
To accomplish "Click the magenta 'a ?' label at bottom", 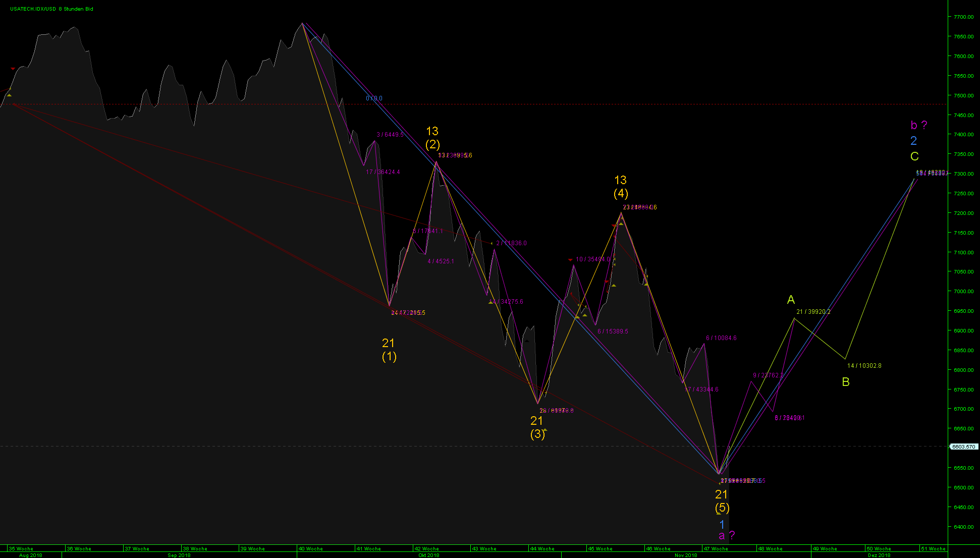I will [726, 535].
